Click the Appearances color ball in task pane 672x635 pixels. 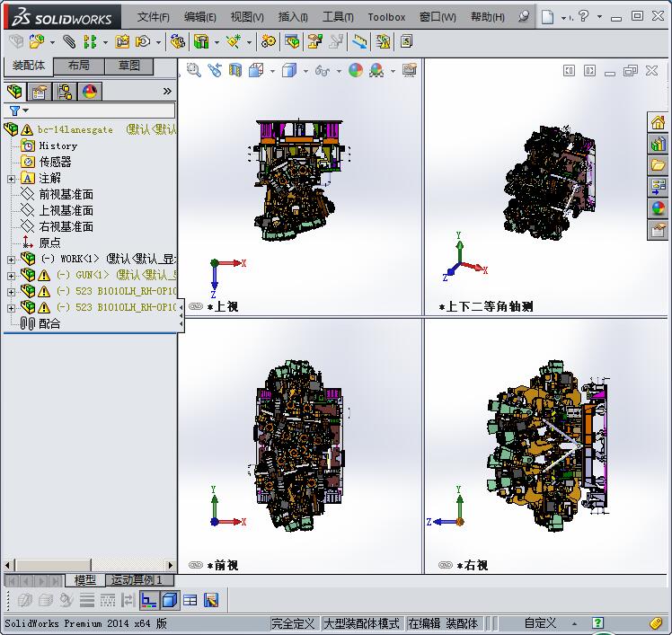(659, 208)
